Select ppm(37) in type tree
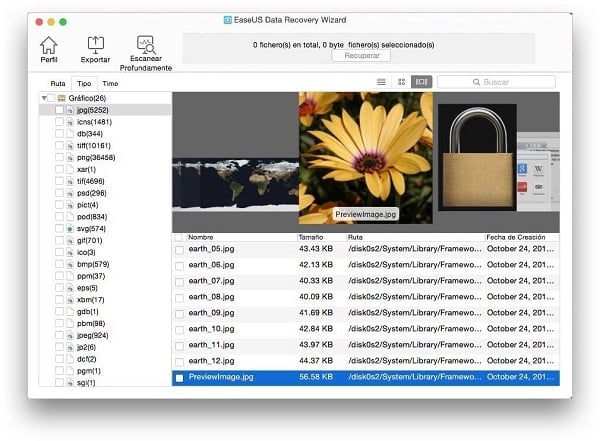This screenshot has width=600, height=441. [91, 276]
